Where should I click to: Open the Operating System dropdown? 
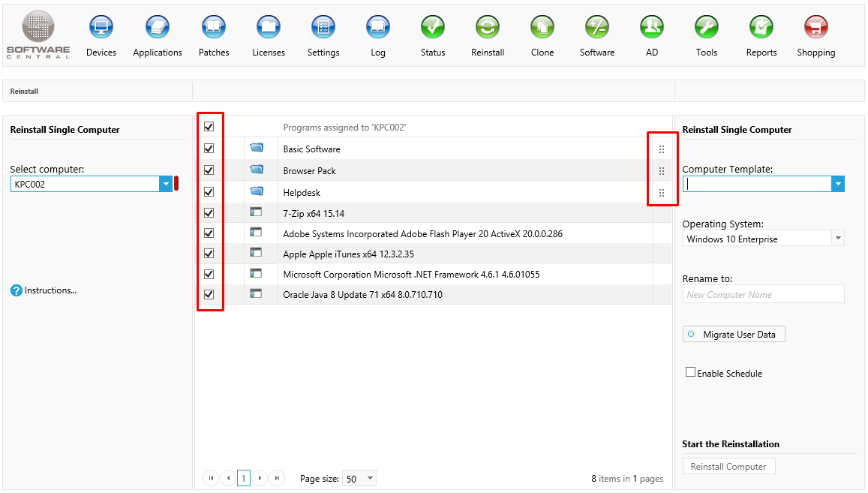tap(837, 239)
